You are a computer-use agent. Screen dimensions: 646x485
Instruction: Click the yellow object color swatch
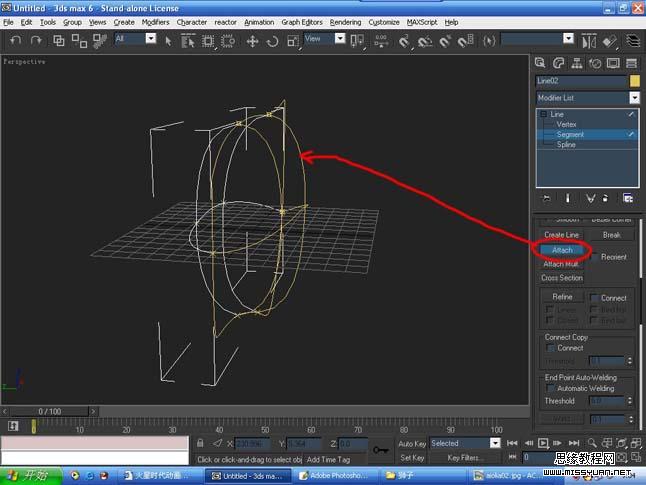click(634, 81)
